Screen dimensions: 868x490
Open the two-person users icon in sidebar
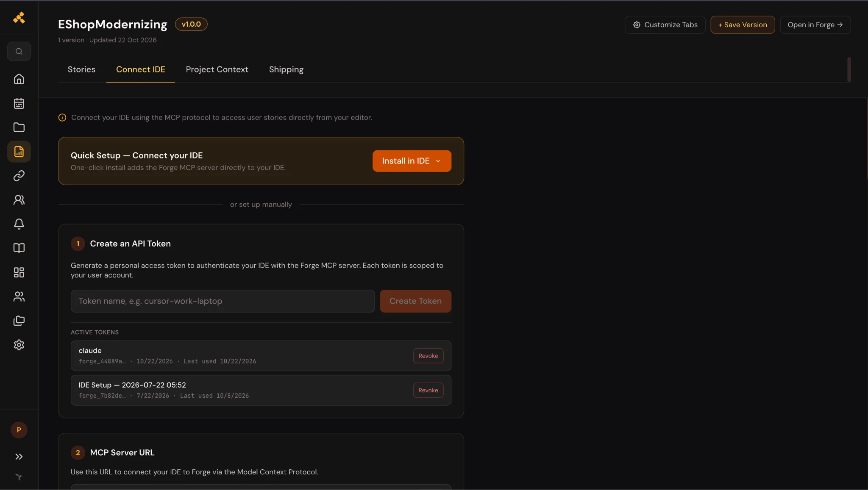point(19,200)
